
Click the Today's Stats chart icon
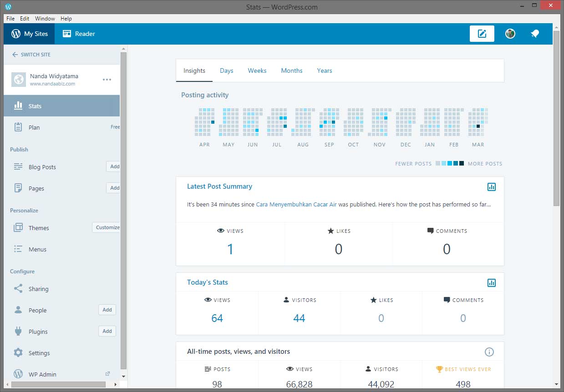(491, 283)
